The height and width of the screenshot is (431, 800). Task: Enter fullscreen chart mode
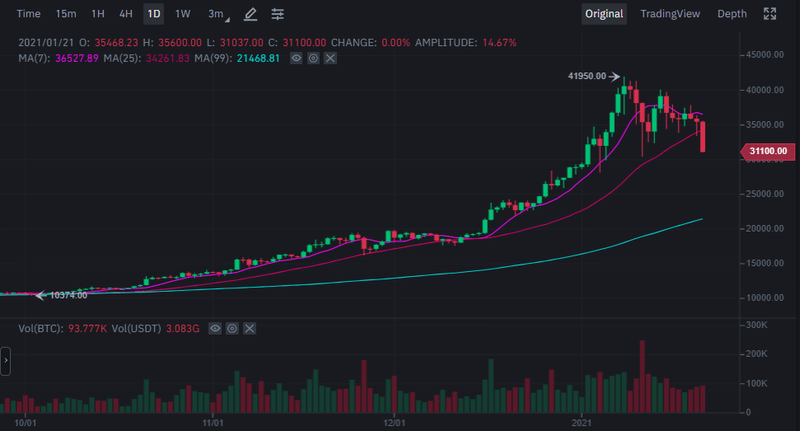(x=771, y=14)
